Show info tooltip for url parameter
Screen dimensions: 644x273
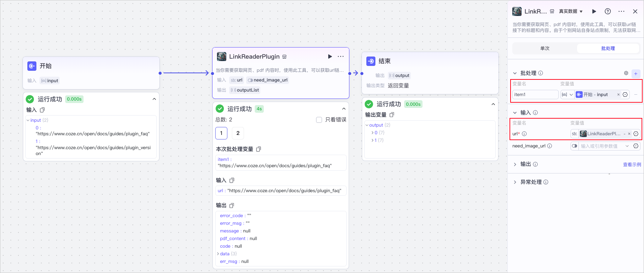(524, 134)
